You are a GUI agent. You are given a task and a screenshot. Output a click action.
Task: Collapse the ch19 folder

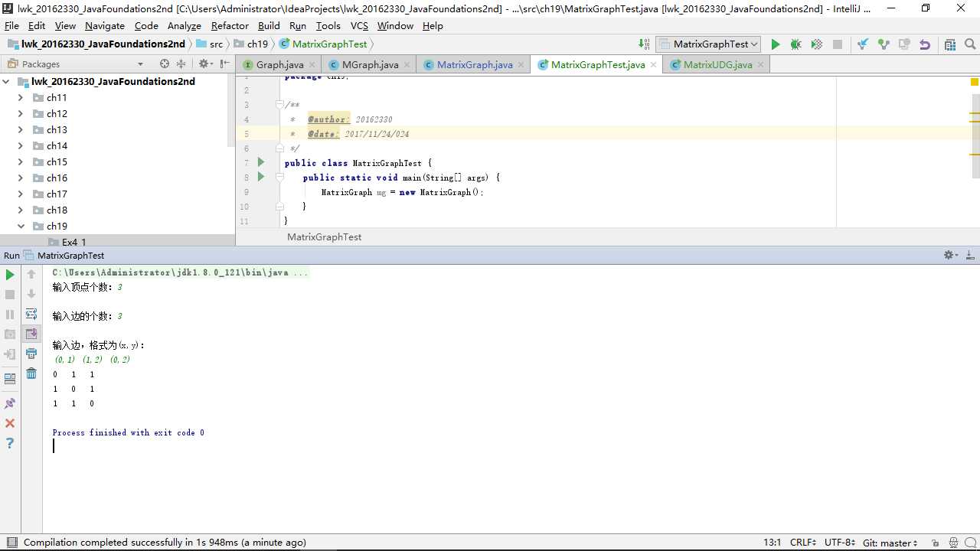point(20,227)
